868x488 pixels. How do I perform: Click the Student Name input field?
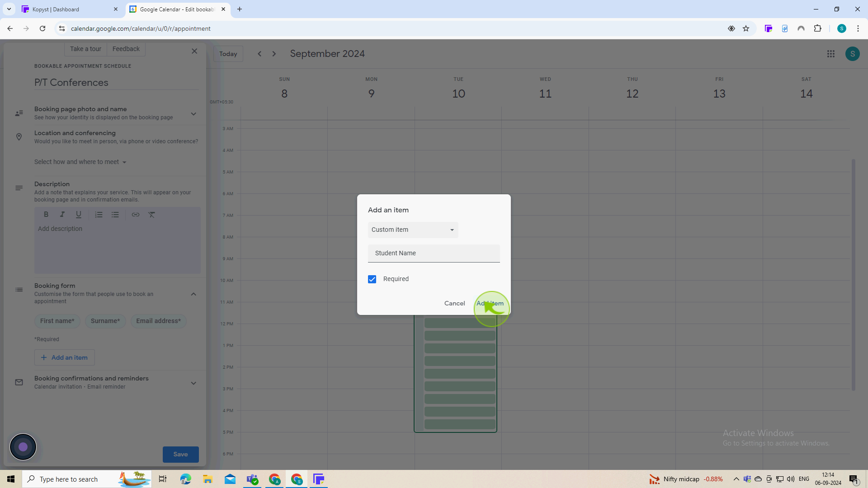434,253
